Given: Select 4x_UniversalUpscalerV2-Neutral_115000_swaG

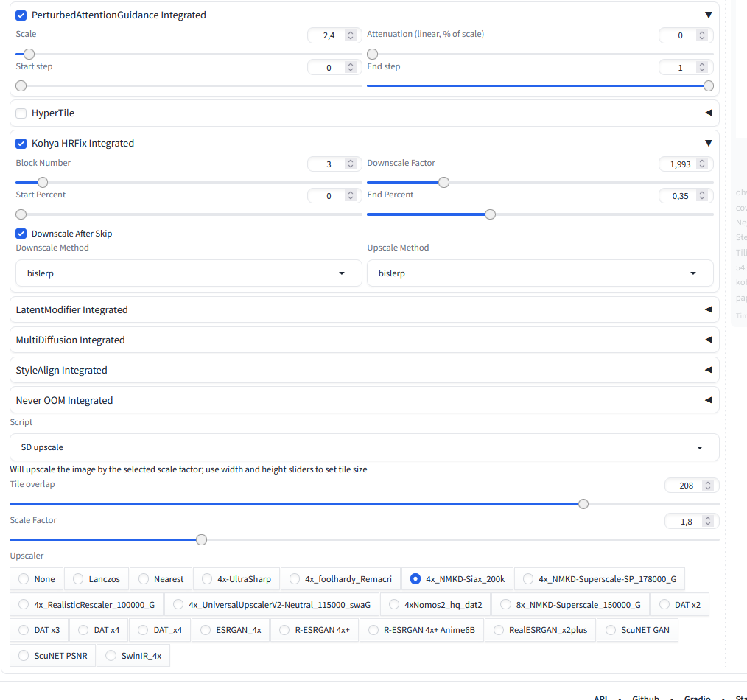Looking at the screenshot, I should 272,605.
